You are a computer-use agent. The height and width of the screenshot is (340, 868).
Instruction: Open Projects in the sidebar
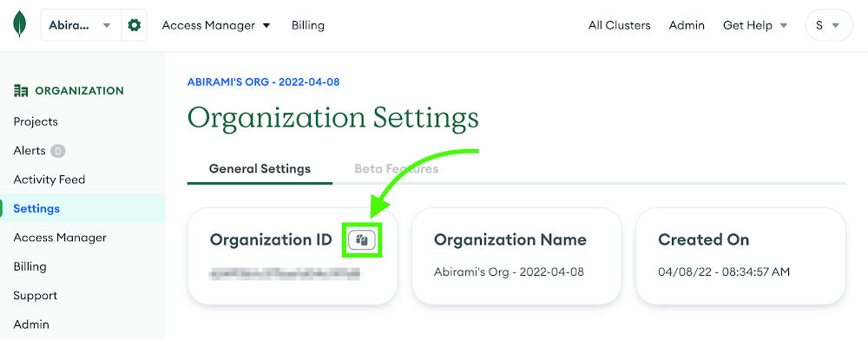point(36,121)
